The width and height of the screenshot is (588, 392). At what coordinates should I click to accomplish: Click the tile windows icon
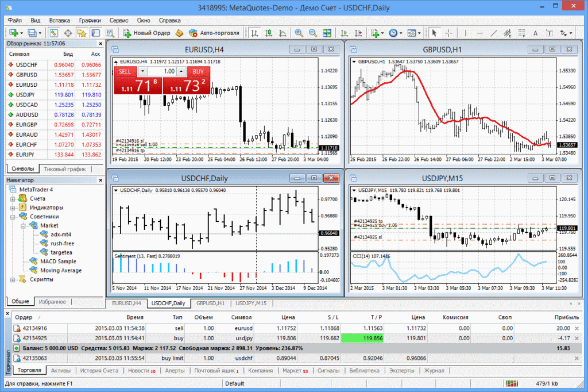[327, 33]
